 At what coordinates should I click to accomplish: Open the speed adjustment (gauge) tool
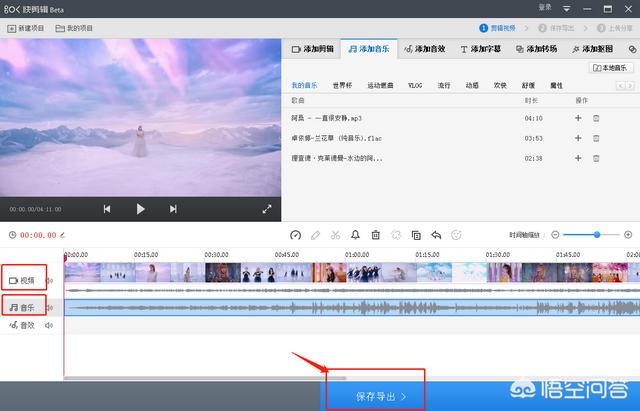coord(296,235)
